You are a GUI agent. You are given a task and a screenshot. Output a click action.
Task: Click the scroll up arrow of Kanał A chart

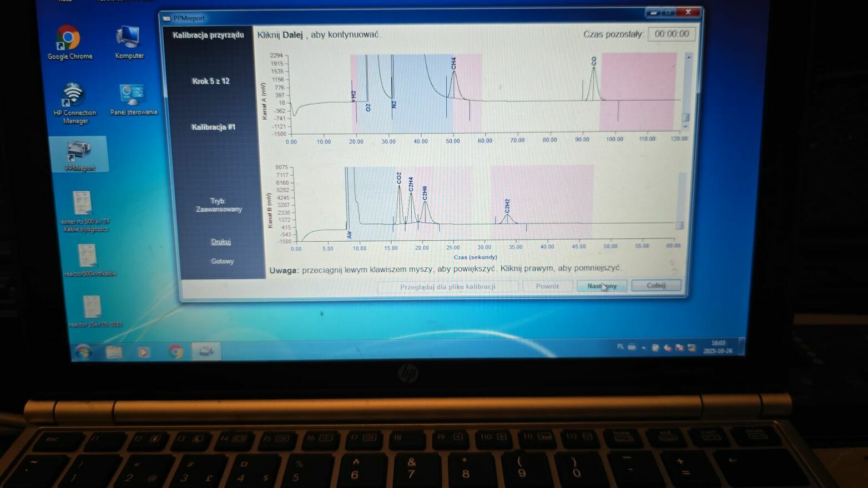tap(688, 57)
